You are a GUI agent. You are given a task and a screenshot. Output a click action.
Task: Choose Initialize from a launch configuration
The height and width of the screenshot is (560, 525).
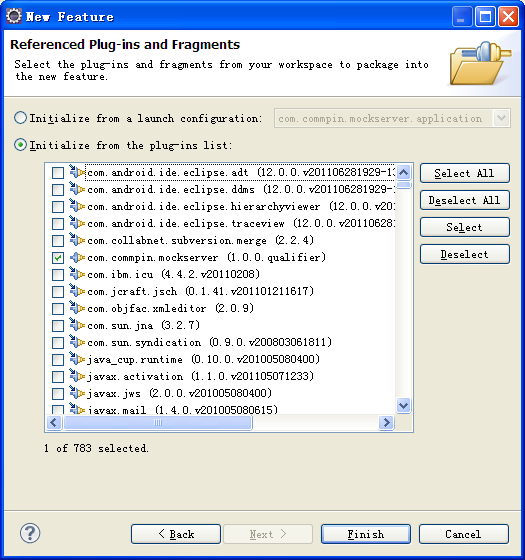click(20, 118)
